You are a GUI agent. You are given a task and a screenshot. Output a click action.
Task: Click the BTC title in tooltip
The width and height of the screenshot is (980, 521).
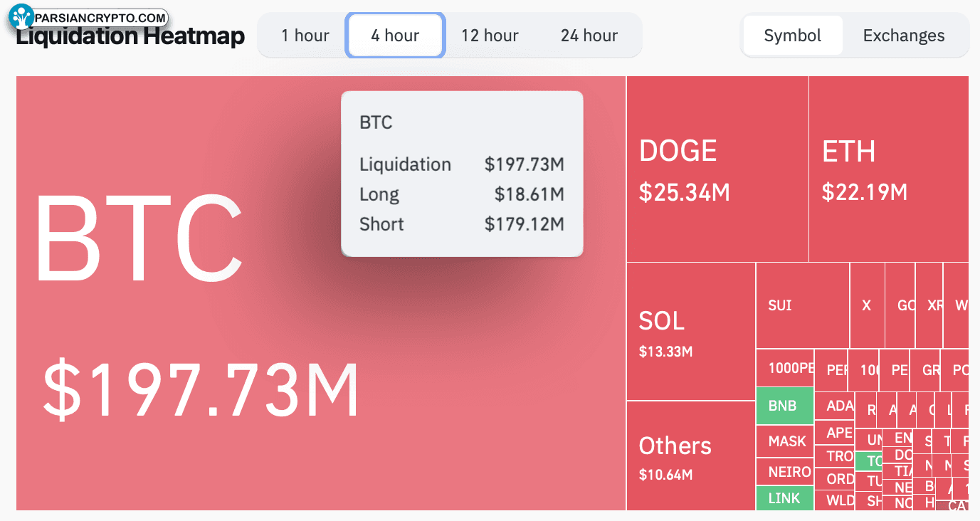click(376, 122)
